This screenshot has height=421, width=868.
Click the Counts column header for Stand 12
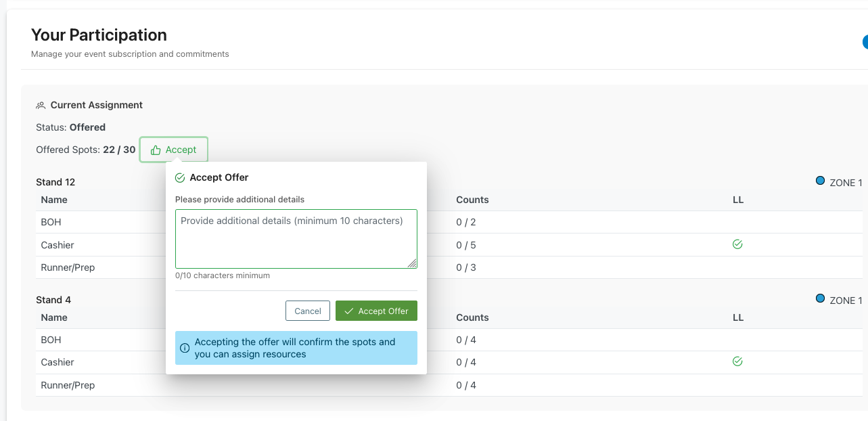(x=472, y=200)
